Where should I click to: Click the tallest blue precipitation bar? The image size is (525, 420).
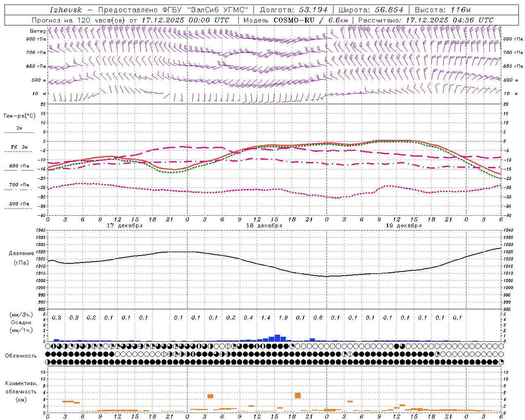277,338
